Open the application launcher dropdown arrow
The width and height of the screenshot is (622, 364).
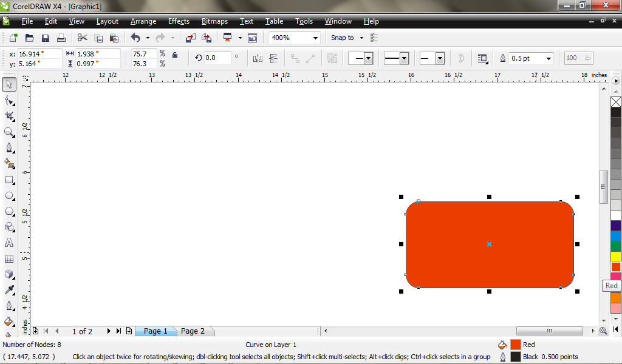pyautogui.click(x=240, y=38)
